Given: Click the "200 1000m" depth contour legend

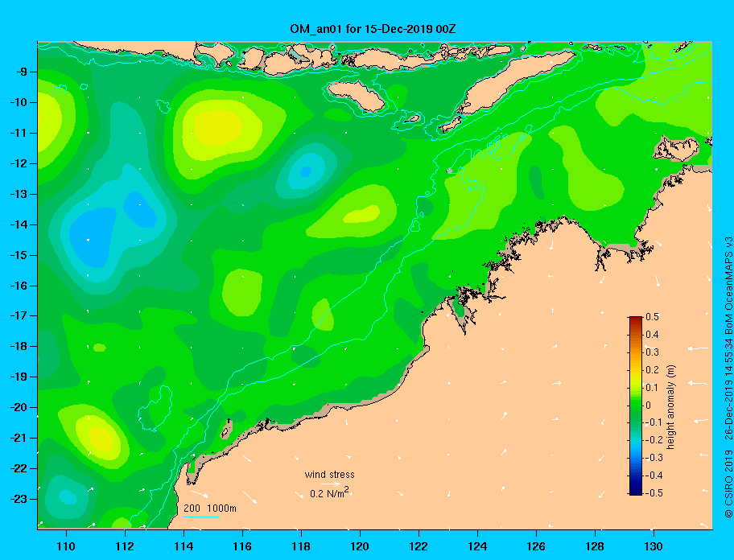Looking at the screenshot, I should pyautogui.click(x=210, y=509).
